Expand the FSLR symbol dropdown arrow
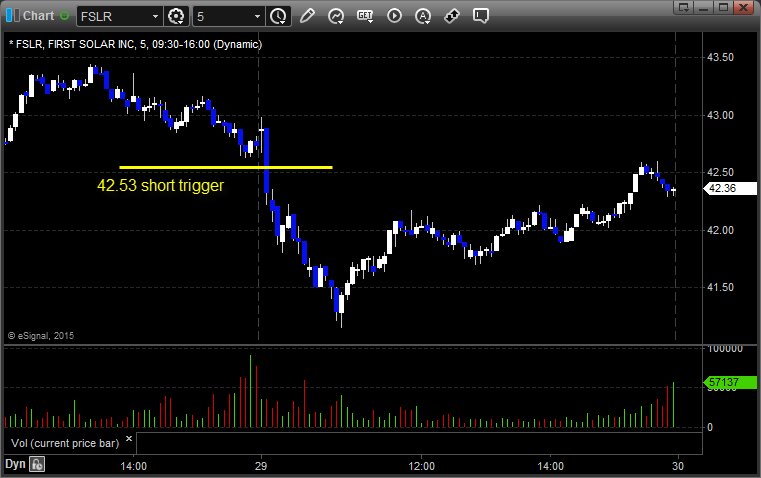 [x=155, y=16]
